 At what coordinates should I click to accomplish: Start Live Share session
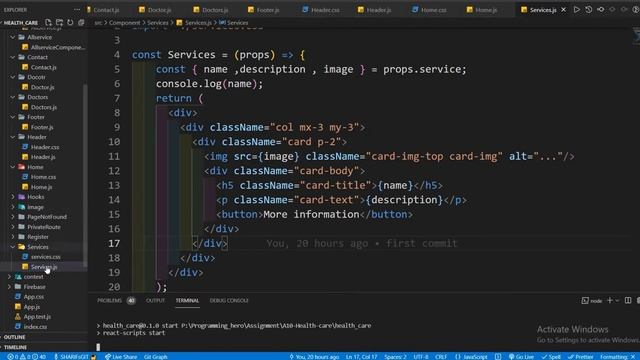coord(121,357)
